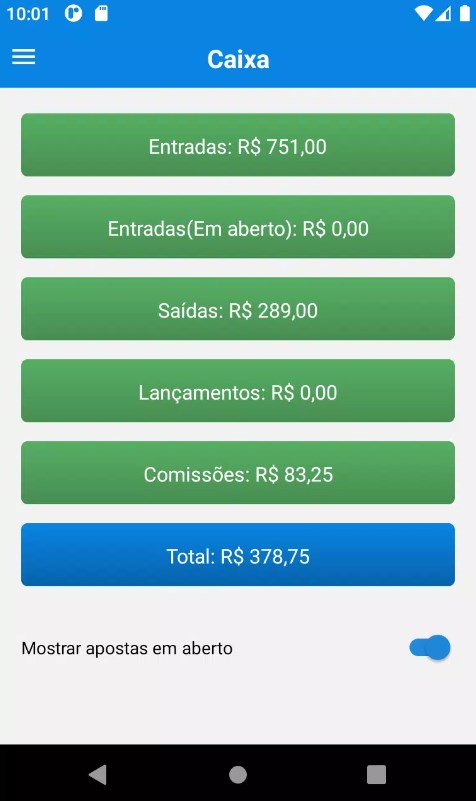
Task: Tap the Android back navigation button
Action: [98, 774]
